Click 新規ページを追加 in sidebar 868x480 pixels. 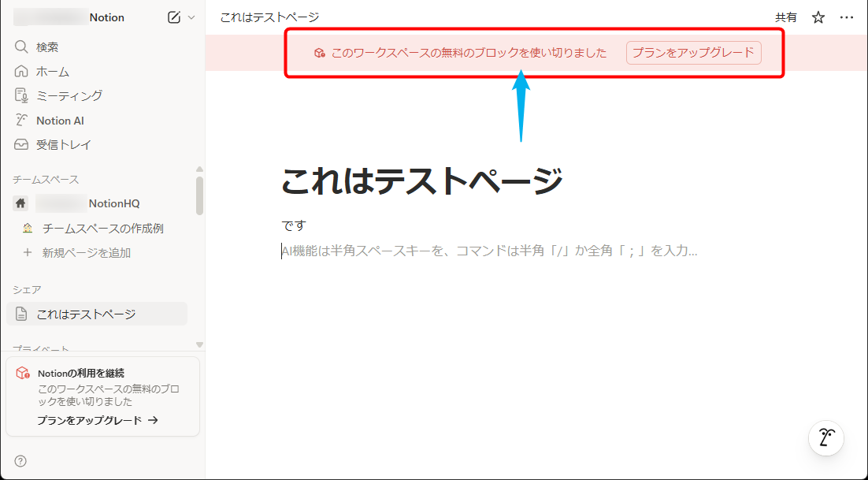87,253
